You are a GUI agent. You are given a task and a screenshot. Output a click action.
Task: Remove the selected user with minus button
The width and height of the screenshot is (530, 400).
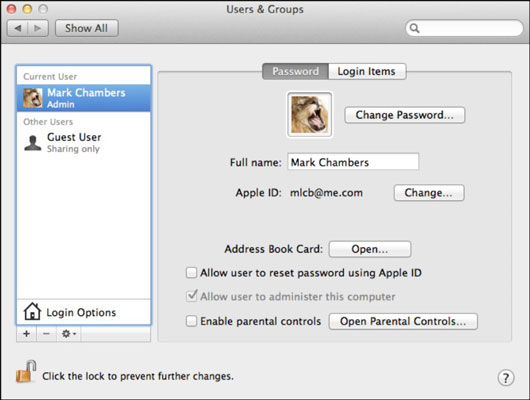click(x=46, y=334)
